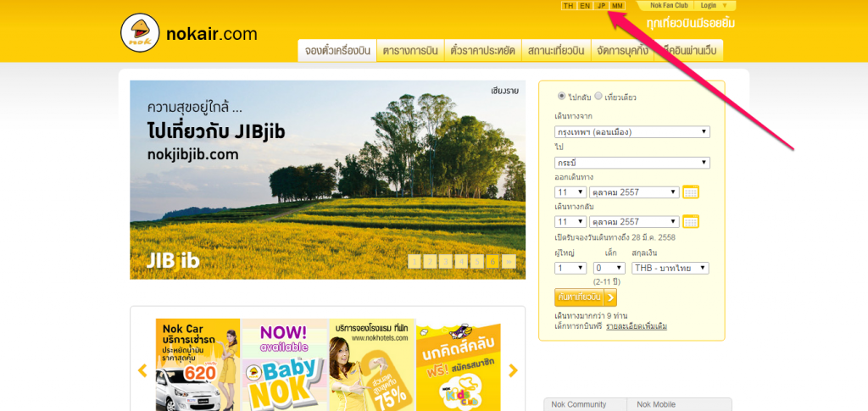Open the Nok Fan Club link
The image size is (868, 411).
click(669, 6)
